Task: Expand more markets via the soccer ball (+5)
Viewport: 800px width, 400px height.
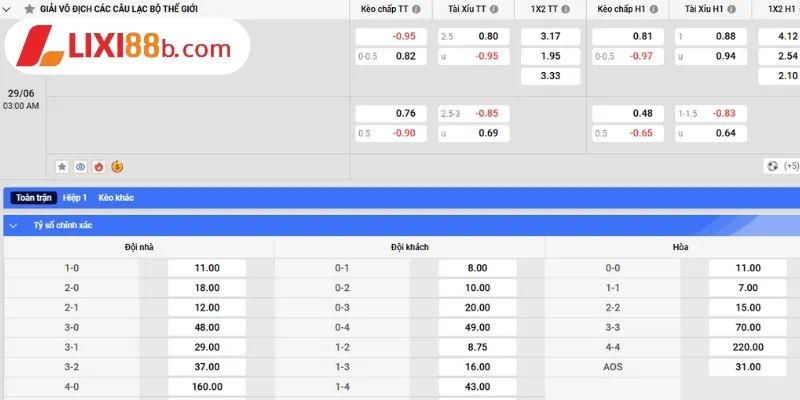Action: (781, 166)
